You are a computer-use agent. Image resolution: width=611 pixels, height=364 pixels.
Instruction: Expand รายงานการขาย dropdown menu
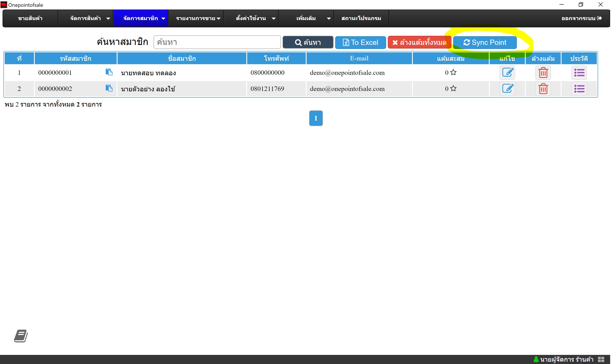tap(198, 18)
